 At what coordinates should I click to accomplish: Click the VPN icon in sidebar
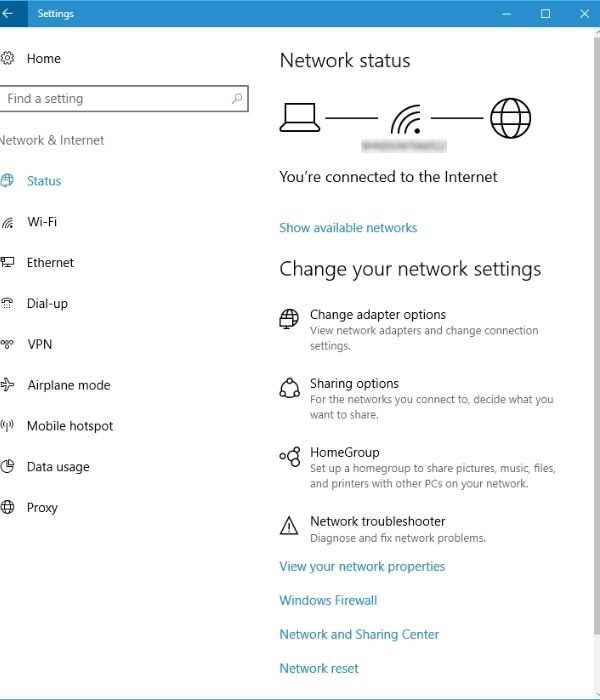click(x=7, y=345)
